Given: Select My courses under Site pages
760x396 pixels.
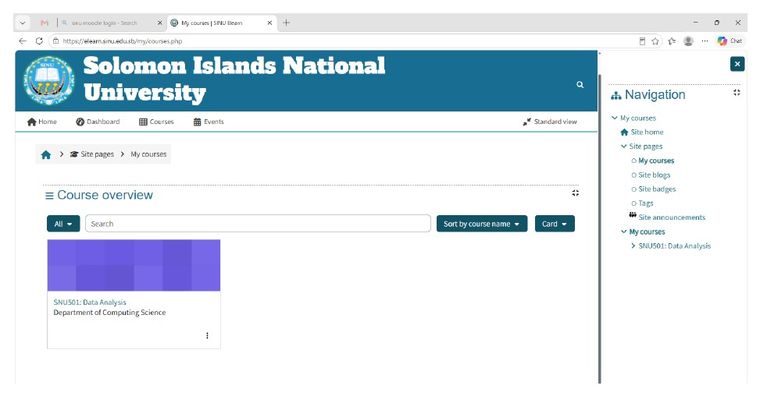Looking at the screenshot, I should tap(656, 160).
